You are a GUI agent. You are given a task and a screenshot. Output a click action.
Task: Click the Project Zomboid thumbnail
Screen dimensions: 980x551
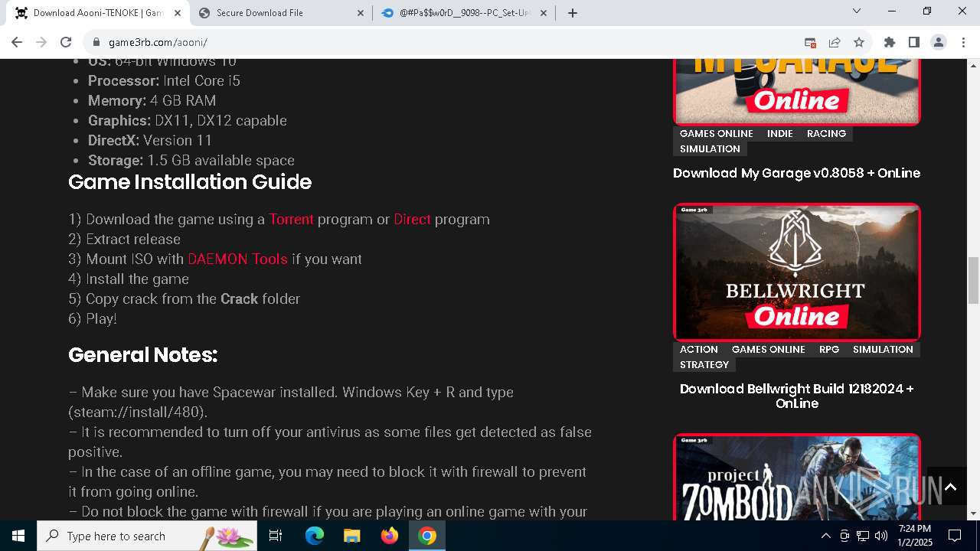tap(796, 477)
